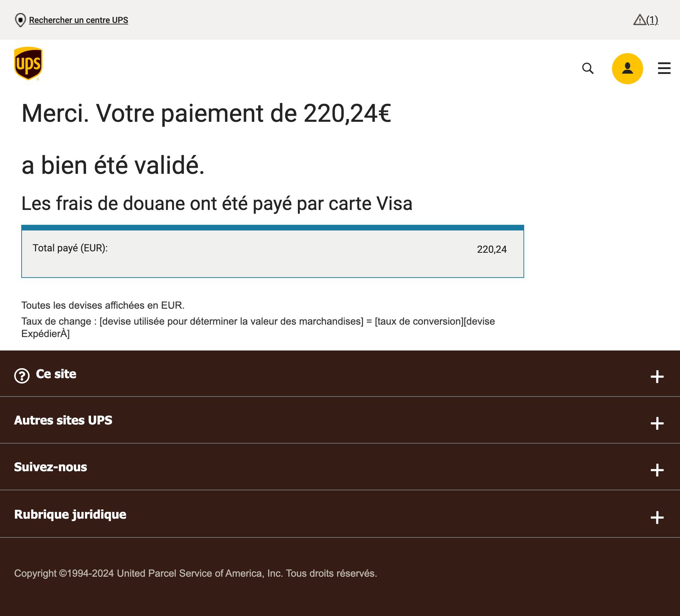Open the search magnifier icon
Image resolution: width=680 pixels, height=616 pixels.
588,68
